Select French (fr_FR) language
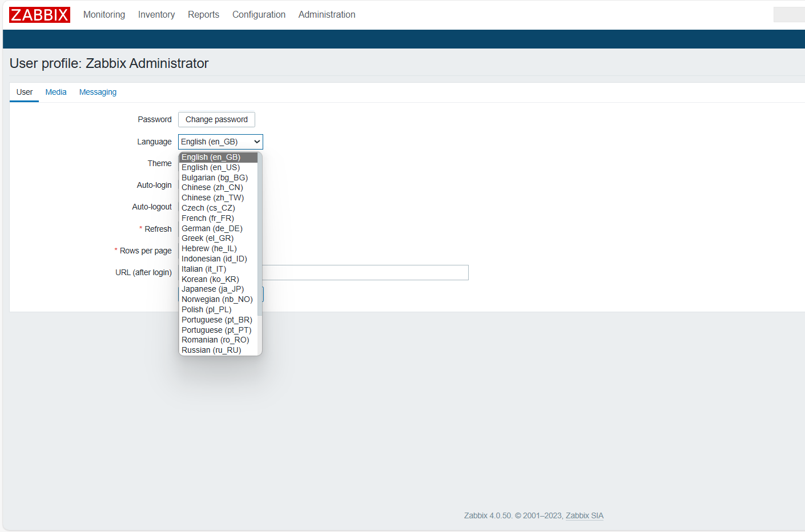The width and height of the screenshot is (805, 532). coord(218,218)
